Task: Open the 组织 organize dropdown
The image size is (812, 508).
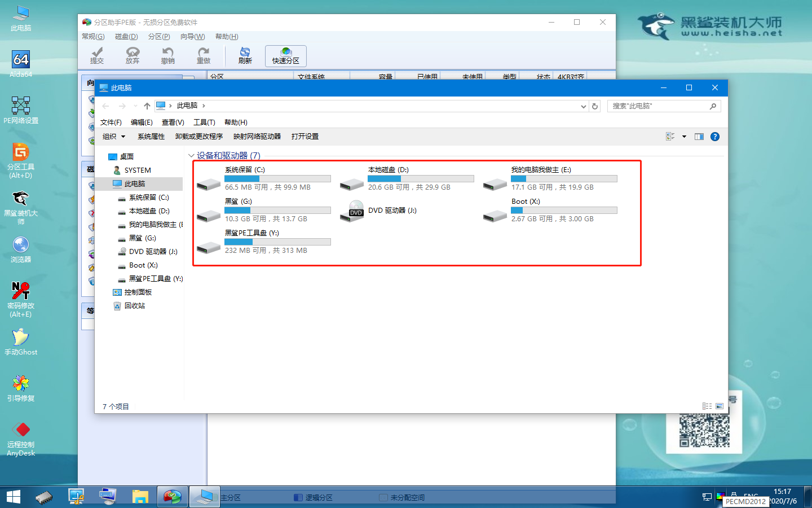Action: coord(113,137)
